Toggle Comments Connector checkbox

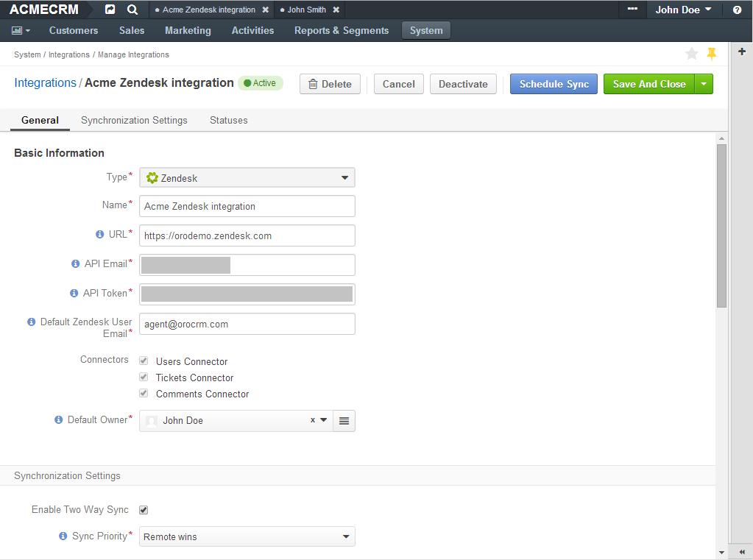tap(144, 394)
